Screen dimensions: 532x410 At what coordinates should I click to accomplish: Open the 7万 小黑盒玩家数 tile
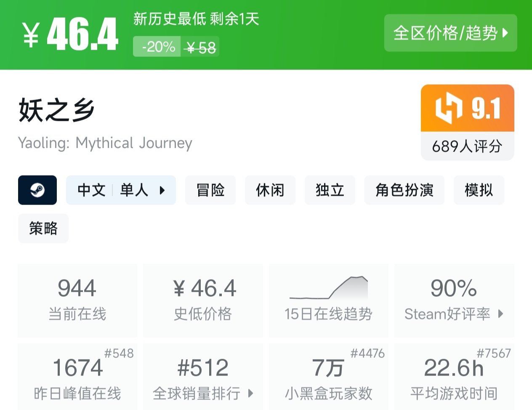tap(328, 377)
